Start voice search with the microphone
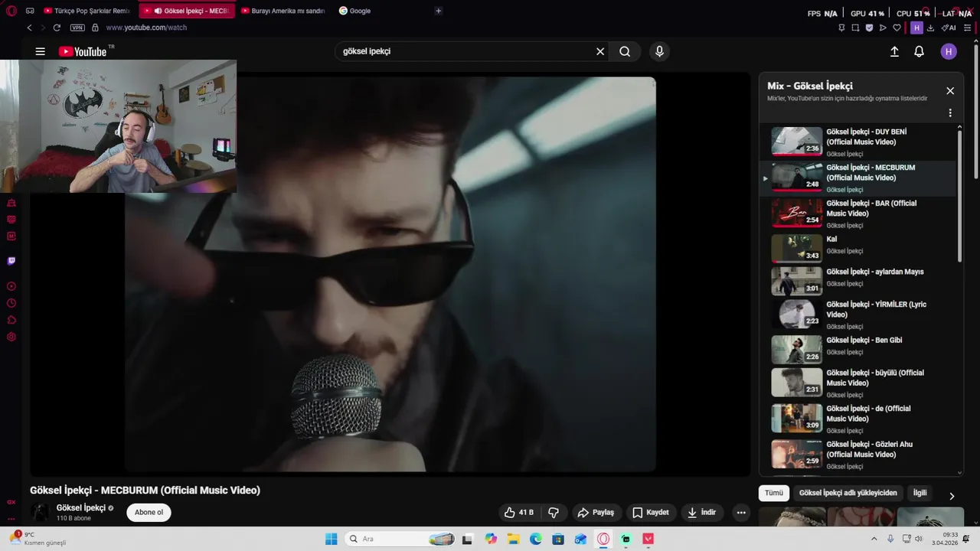The image size is (980, 551). click(x=659, y=51)
